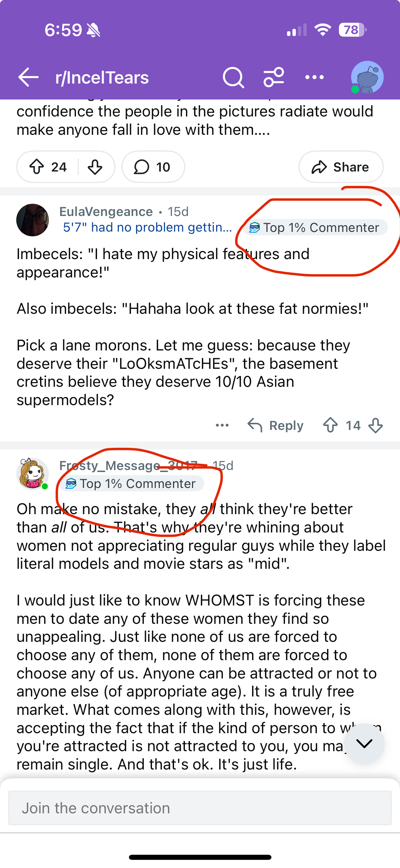Open the post's 10 comments

click(x=153, y=167)
